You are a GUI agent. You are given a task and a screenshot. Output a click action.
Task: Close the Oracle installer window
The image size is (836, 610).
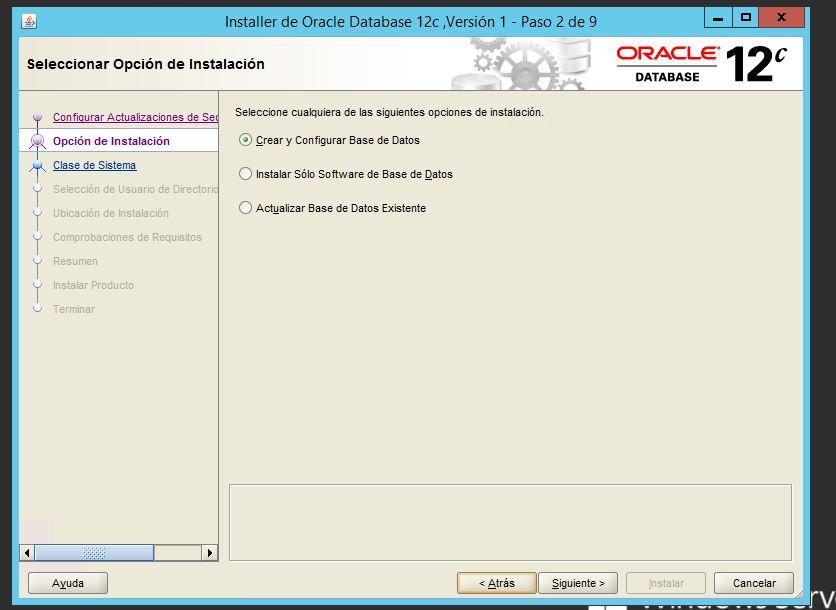click(782, 18)
